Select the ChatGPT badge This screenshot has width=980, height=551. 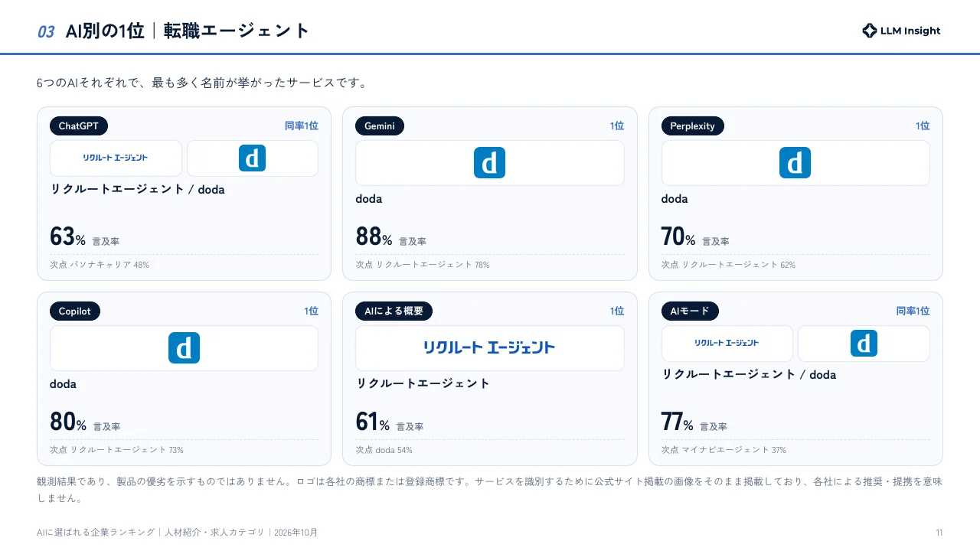click(79, 126)
